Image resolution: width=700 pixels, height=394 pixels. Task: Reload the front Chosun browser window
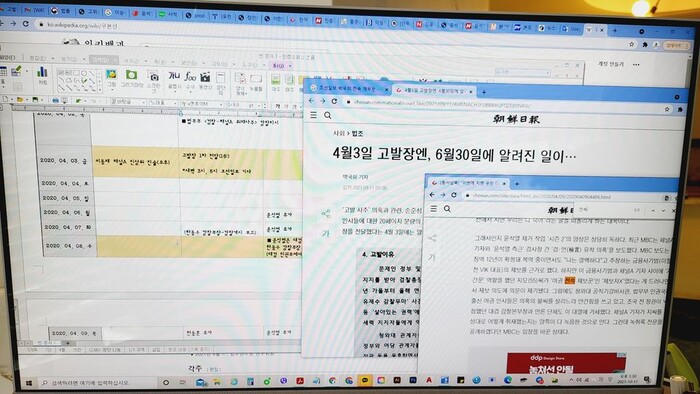[x=454, y=195]
